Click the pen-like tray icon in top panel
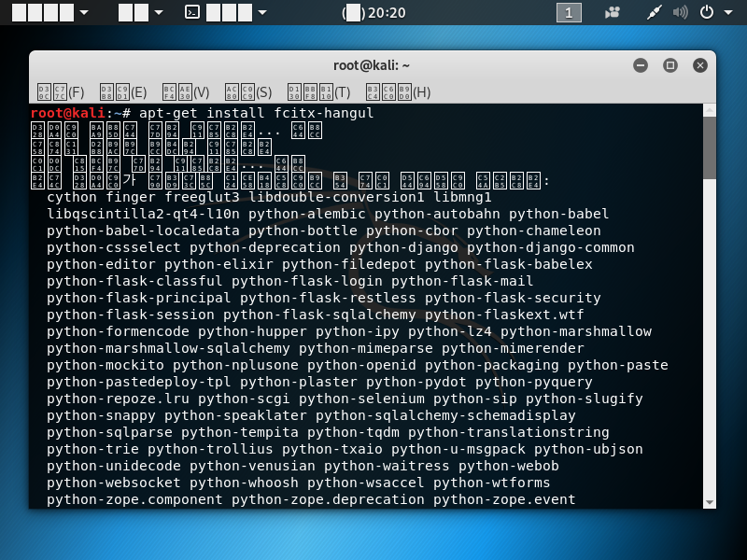The height and width of the screenshot is (560, 747). tap(655, 12)
